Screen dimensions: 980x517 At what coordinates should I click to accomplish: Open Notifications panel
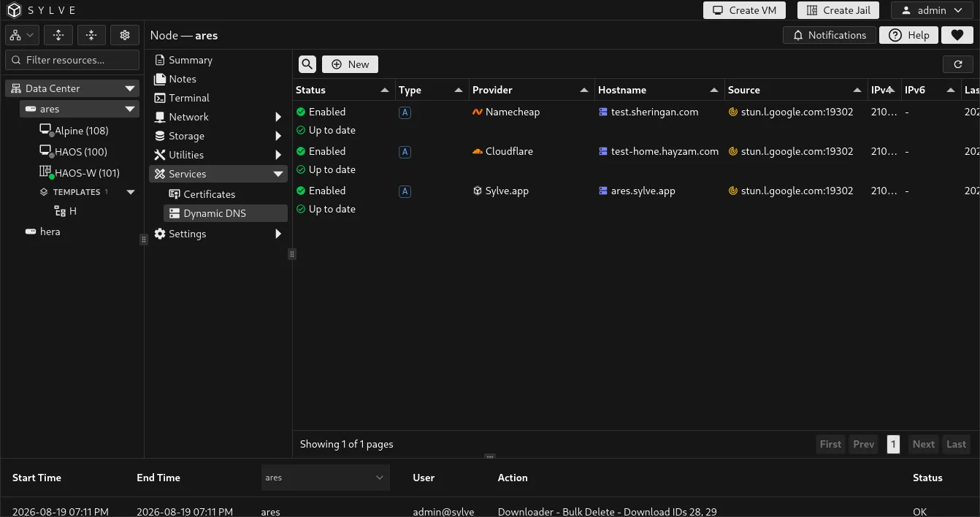[x=830, y=35]
